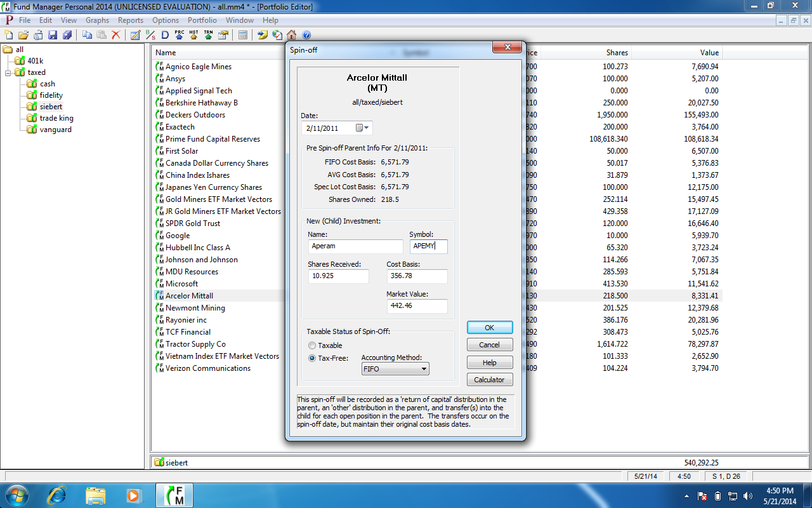Click the TRN transactions retrieve icon
Screen dimensions: 812x508
[209, 35]
